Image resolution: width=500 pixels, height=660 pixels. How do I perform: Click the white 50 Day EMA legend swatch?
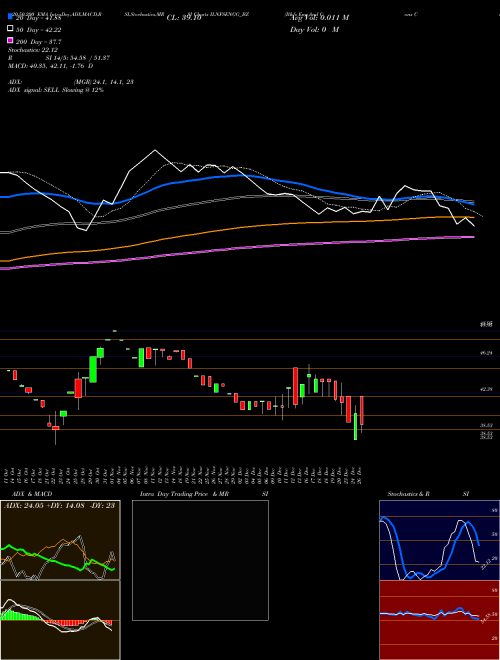[x=11, y=29]
